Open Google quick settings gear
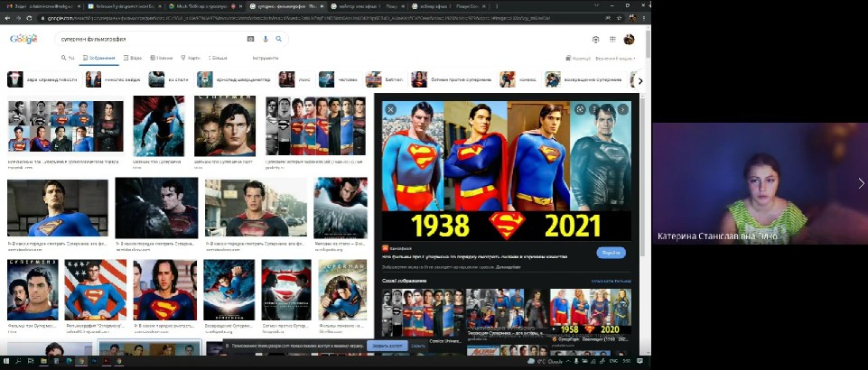 [595, 40]
